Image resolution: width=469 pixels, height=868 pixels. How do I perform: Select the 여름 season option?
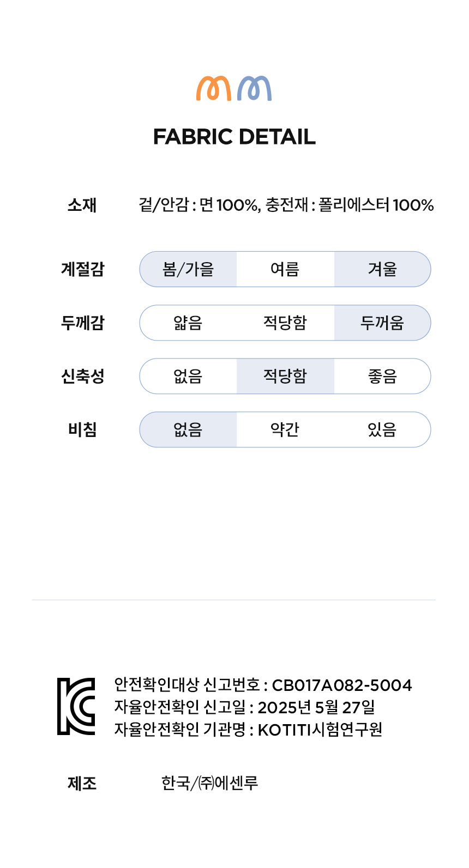pyautogui.click(x=285, y=269)
